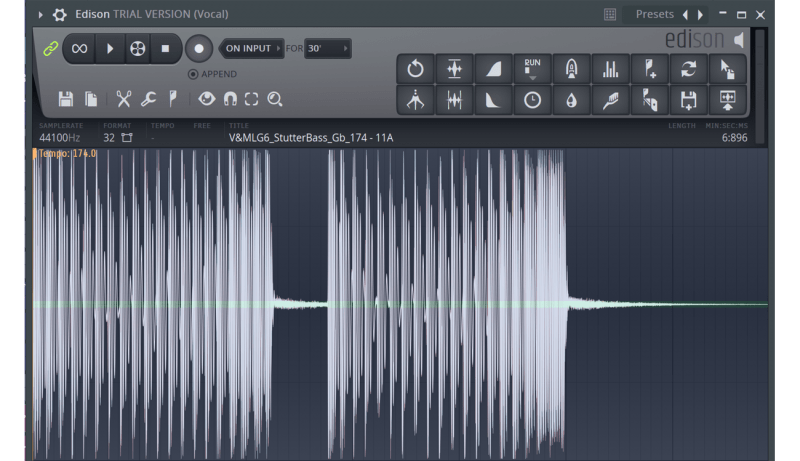Click the vertical scrollbar at right edge
Image resolution: width=800 pixels, height=461 pixels.
click(x=760, y=87)
